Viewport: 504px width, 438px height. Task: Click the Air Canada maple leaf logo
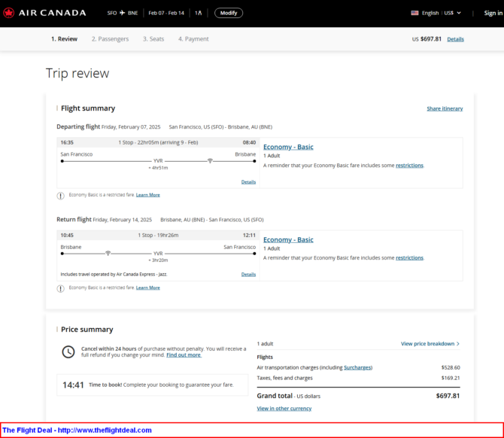pos(9,13)
